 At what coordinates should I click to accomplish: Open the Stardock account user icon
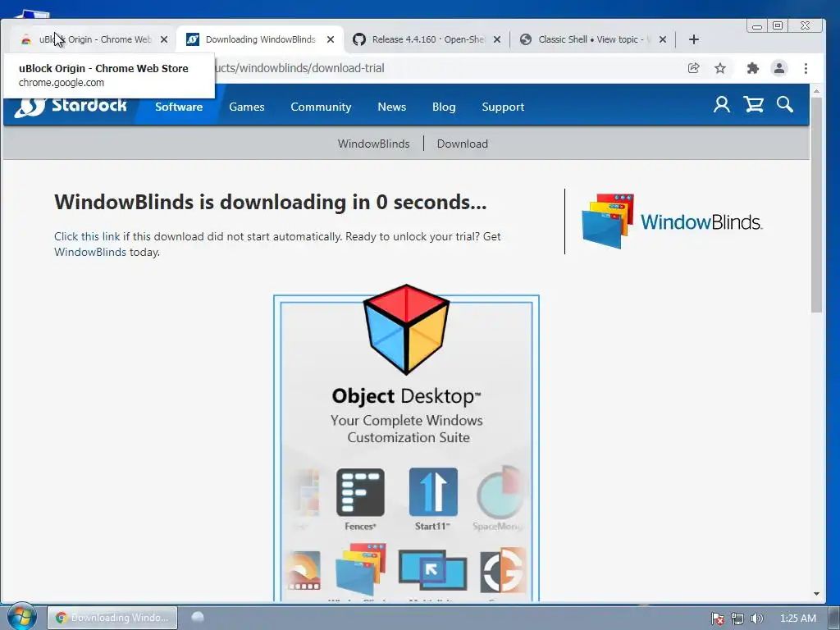(722, 104)
